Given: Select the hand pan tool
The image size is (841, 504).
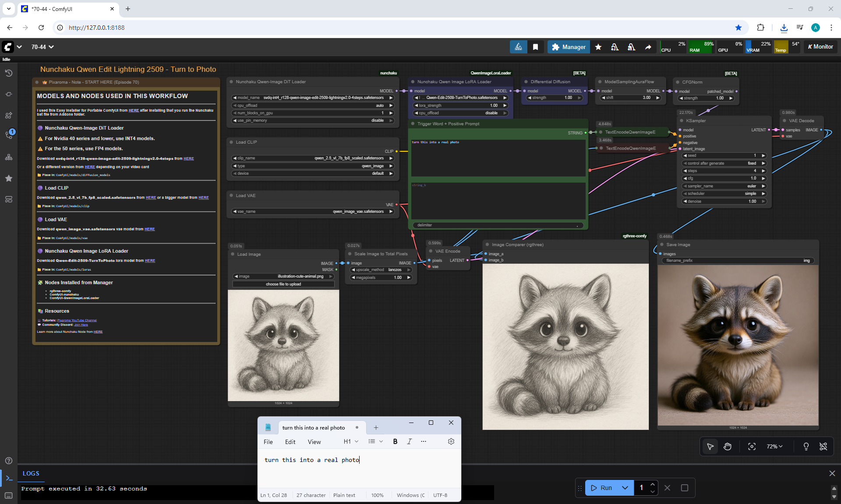Looking at the screenshot, I should tap(728, 446).
